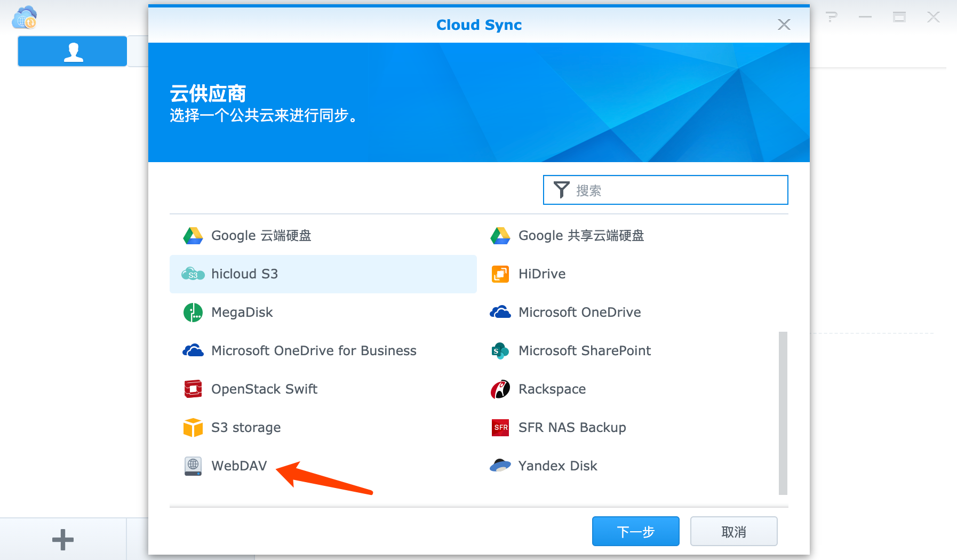Pick the MegaDisk icon

coord(193,312)
